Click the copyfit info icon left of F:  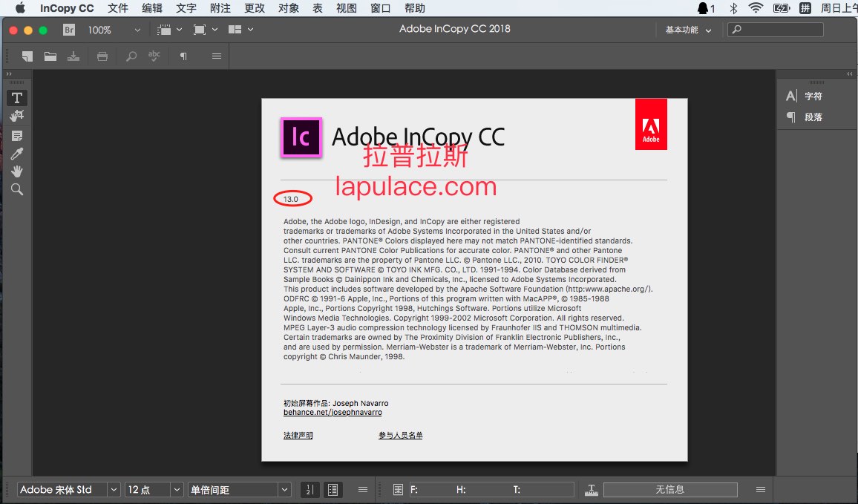[398, 490]
